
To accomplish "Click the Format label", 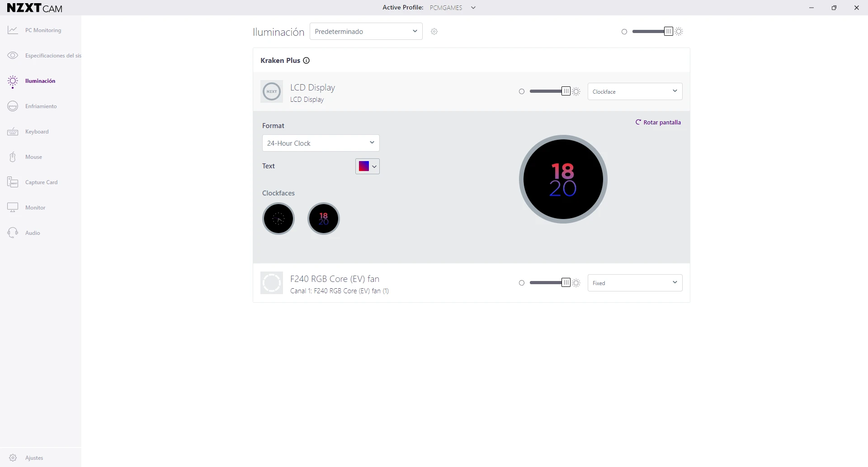I will pyautogui.click(x=273, y=125).
